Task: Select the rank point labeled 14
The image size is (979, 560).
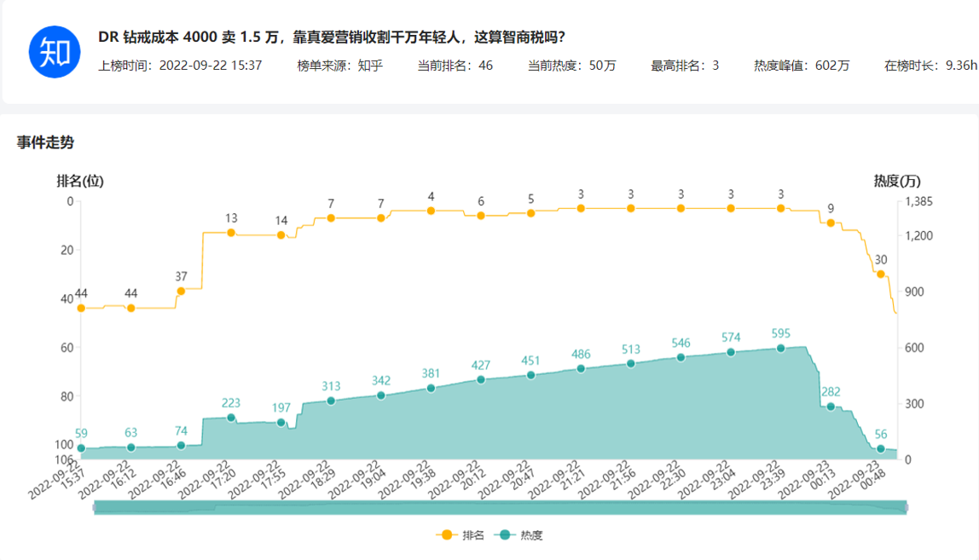Action: click(281, 235)
